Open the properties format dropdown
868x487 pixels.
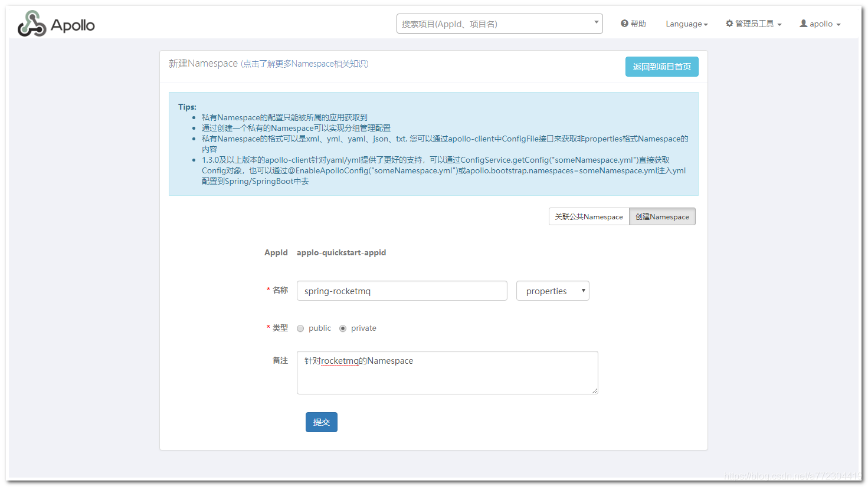click(552, 290)
